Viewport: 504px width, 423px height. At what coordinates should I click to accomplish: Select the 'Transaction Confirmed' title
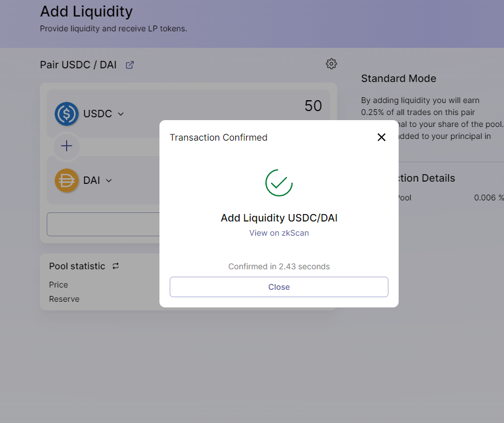pyautogui.click(x=218, y=138)
